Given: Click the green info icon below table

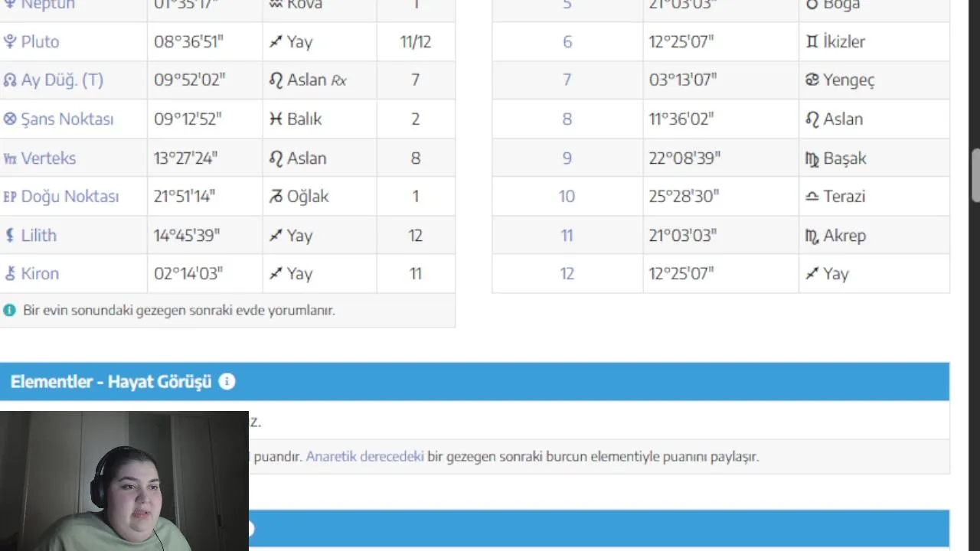Looking at the screenshot, I should coord(9,310).
